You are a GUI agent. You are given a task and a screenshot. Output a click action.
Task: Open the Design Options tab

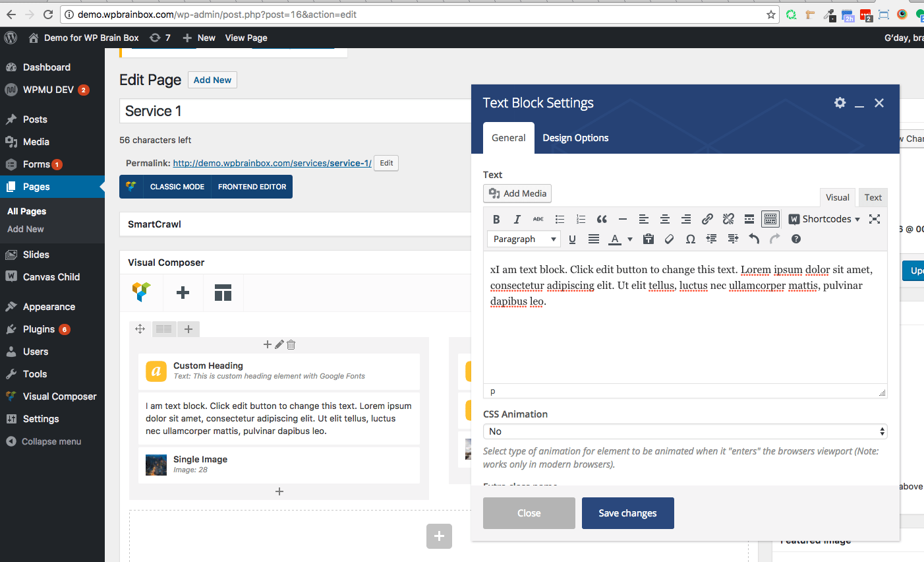click(x=575, y=138)
